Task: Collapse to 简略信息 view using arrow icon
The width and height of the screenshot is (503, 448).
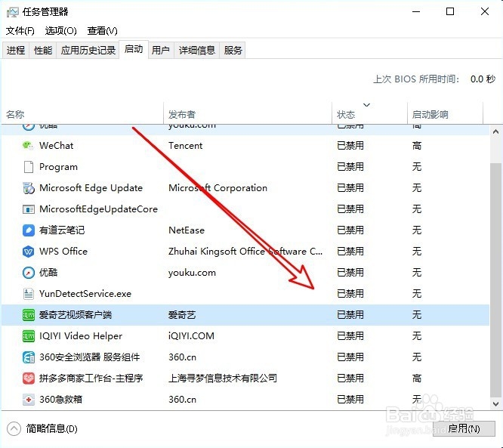Action: pyautogui.click(x=14, y=429)
